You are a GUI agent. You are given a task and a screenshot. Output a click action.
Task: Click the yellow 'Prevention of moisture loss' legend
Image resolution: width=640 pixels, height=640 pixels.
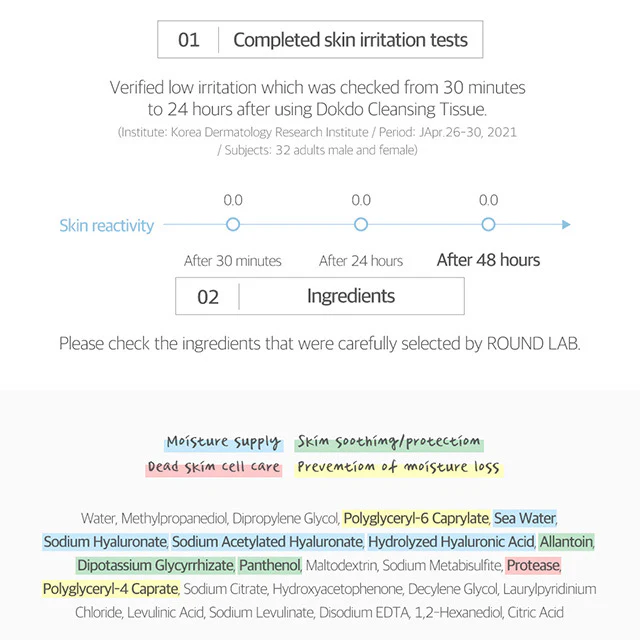pyautogui.click(x=398, y=467)
